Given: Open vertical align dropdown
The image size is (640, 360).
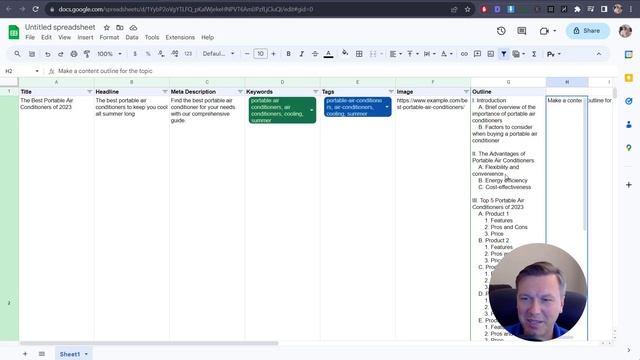Looking at the screenshot, I should [x=413, y=54].
